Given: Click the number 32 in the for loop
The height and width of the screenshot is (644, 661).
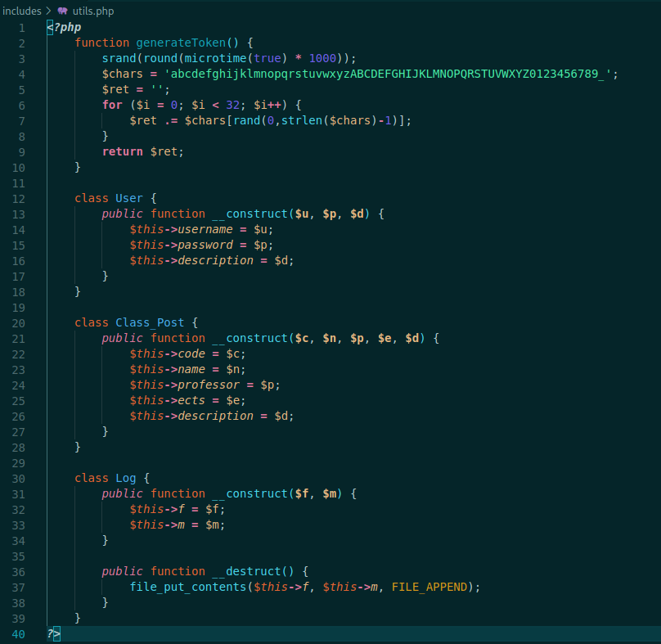Looking at the screenshot, I should [x=232, y=105].
